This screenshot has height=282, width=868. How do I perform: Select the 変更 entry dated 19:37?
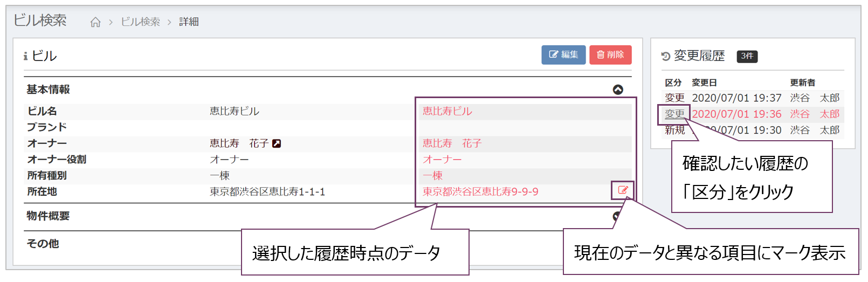pos(674,98)
